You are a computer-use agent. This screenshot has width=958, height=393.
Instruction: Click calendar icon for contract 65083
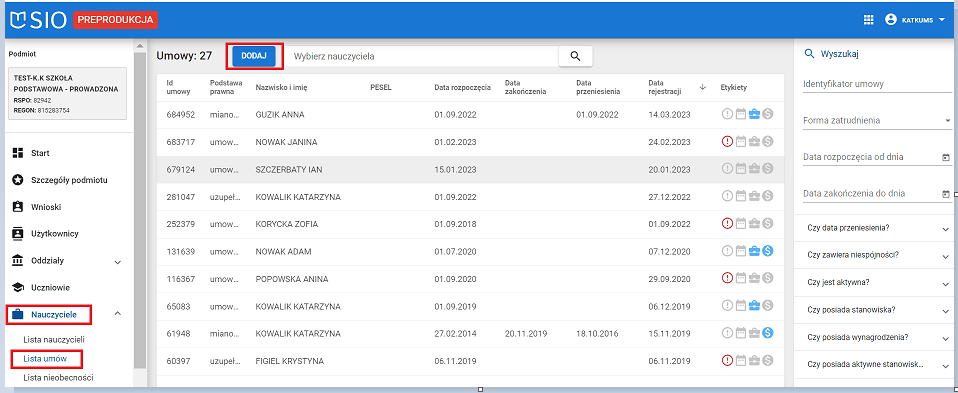click(740, 306)
